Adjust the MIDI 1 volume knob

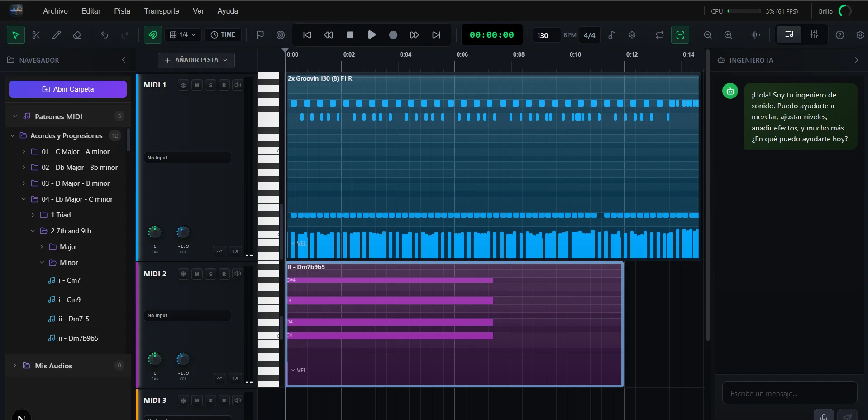pyautogui.click(x=183, y=232)
